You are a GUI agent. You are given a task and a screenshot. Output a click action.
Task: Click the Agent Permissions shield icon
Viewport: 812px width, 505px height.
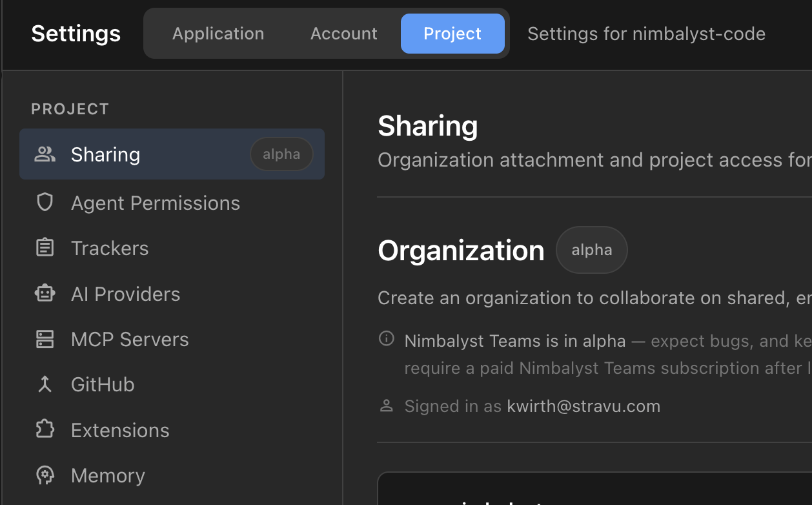pos(45,203)
